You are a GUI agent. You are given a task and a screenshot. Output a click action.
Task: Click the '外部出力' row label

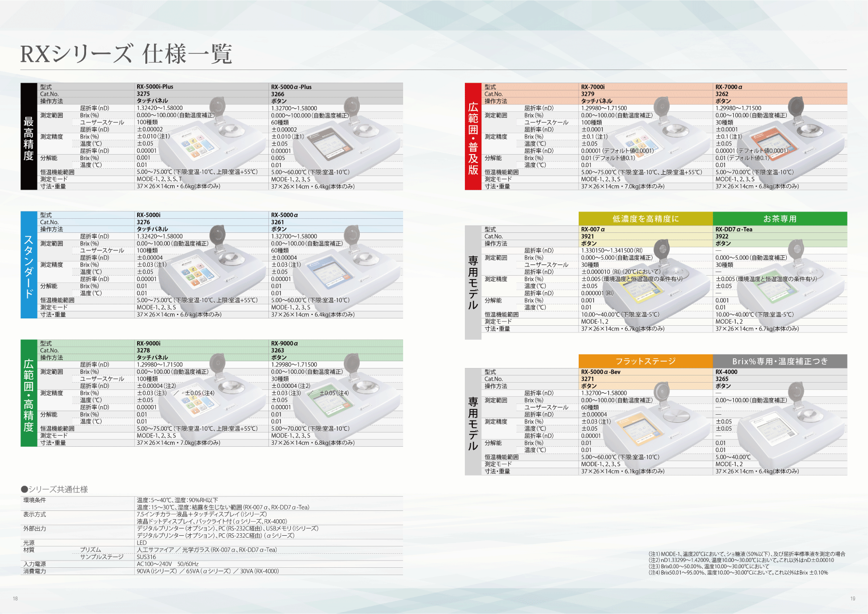35,528
